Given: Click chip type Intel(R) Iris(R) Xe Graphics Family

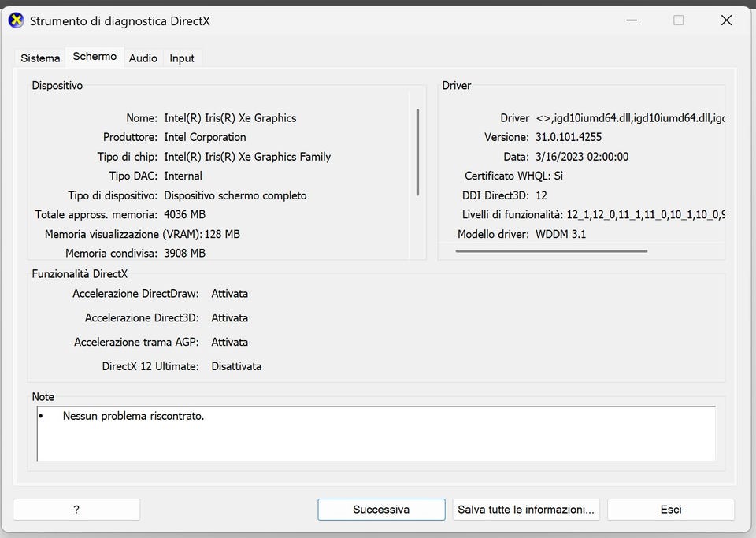Looking at the screenshot, I should click(x=247, y=157).
